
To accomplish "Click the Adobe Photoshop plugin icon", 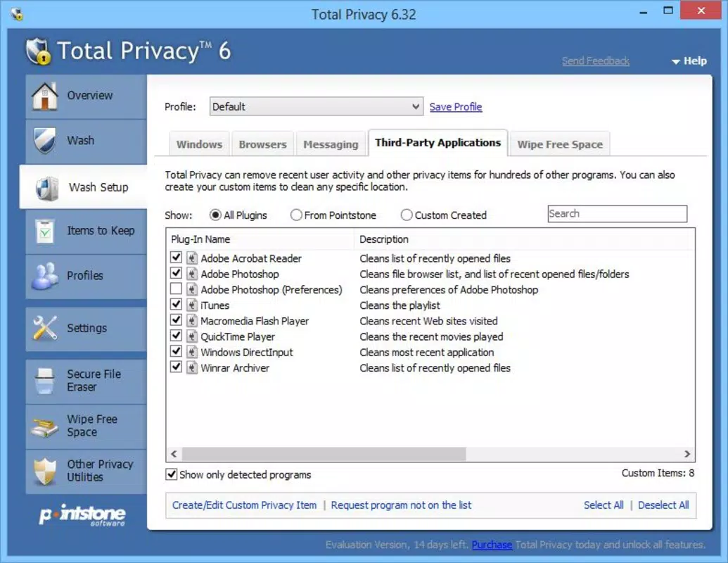I will 192,274.
